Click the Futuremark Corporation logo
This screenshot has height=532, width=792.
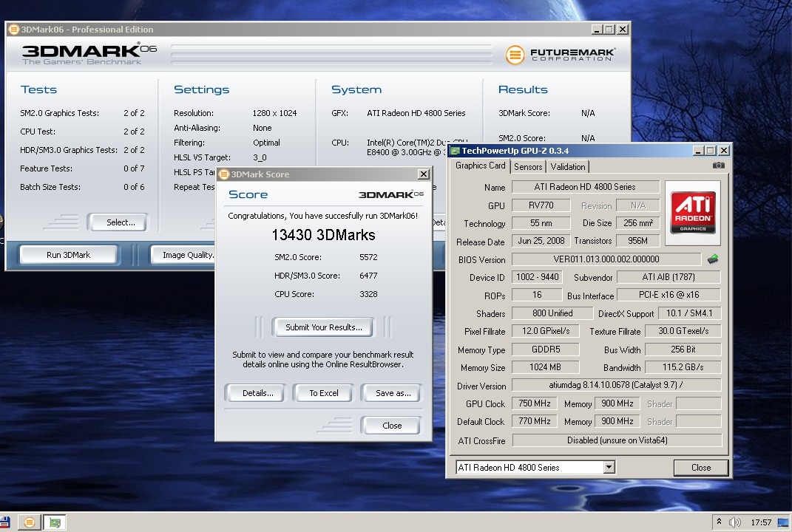tap(560, 55)
